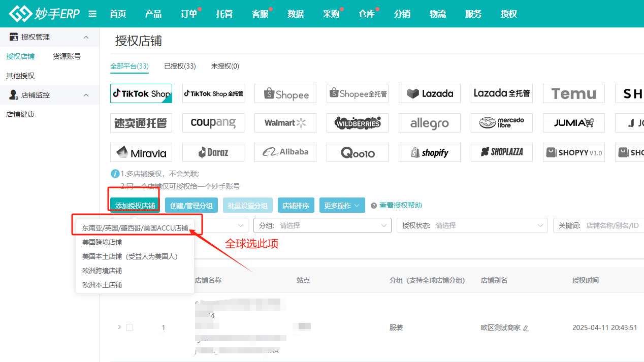Select the Qoo10 platform tile
Screen dimensions: 644x362
[x=358, y=152]
